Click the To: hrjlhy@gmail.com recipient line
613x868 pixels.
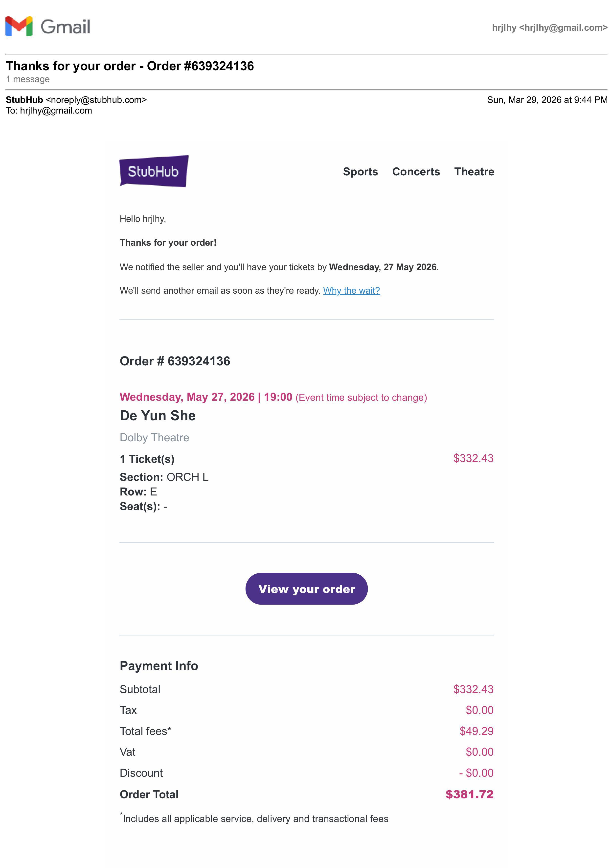[x=49, y=111]
